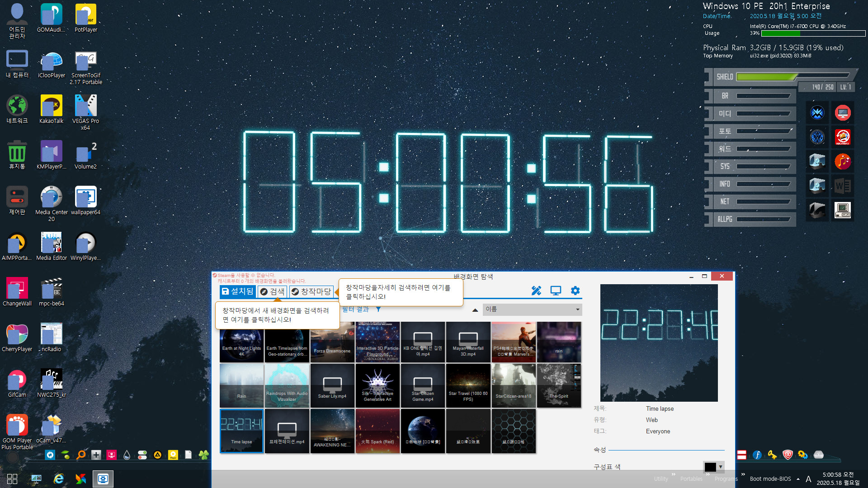
Task: Launch mpc-be64 media player shortcut
Action: click(51, 291)
